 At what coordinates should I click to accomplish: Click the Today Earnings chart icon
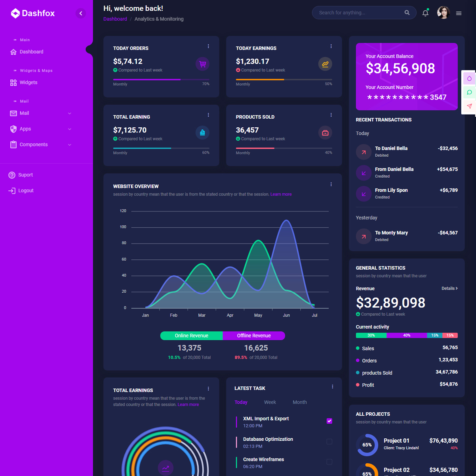[325, 64]
